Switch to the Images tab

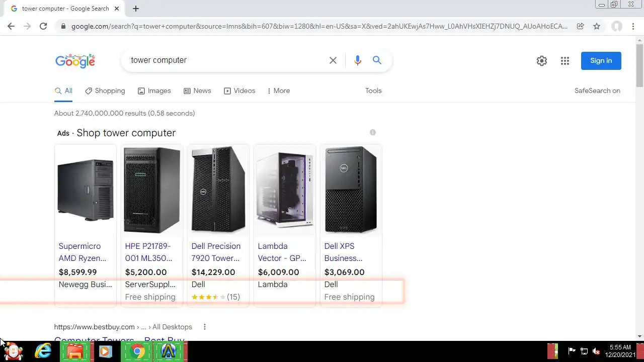pyautogui.click(x=154, y=91)
